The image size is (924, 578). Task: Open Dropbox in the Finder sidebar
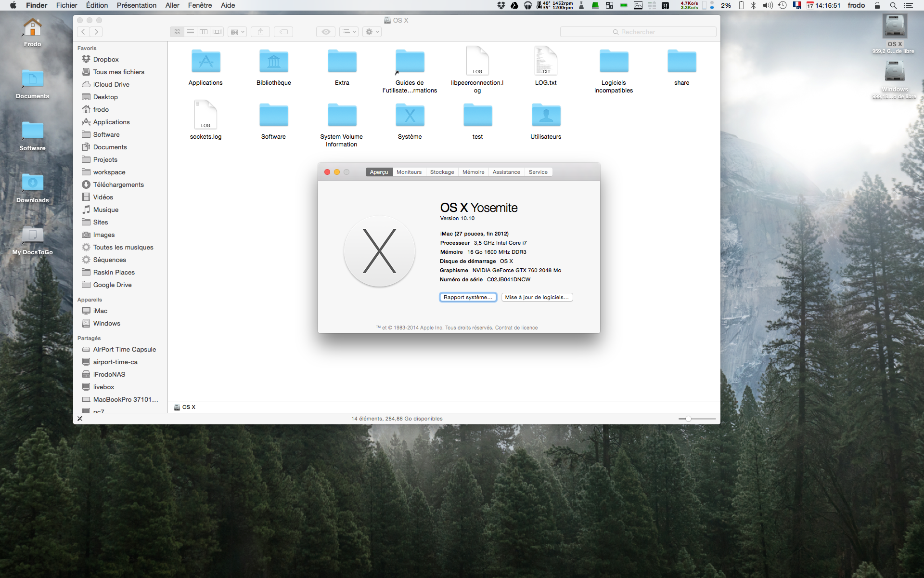pyautogui.click(x=106, y=59)
